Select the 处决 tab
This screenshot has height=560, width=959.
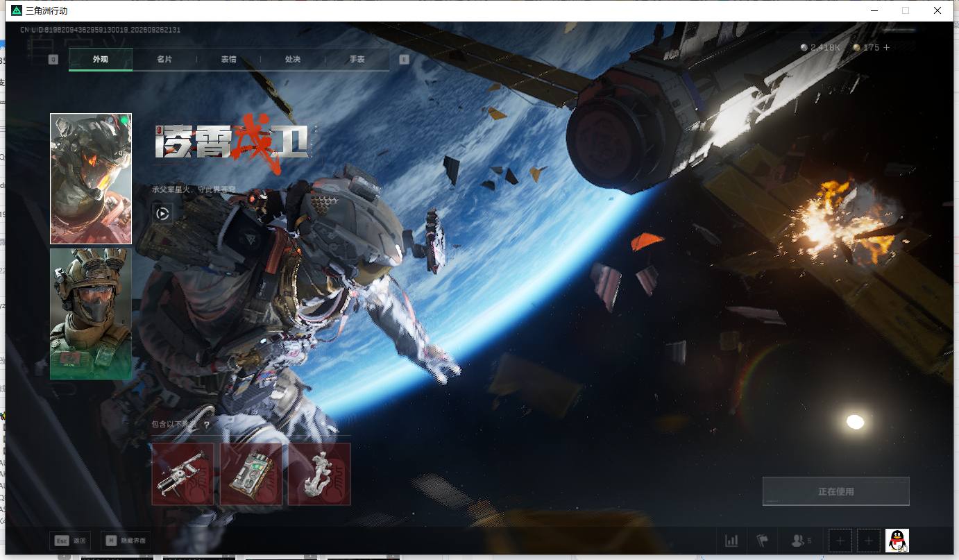tap(293, 60)
